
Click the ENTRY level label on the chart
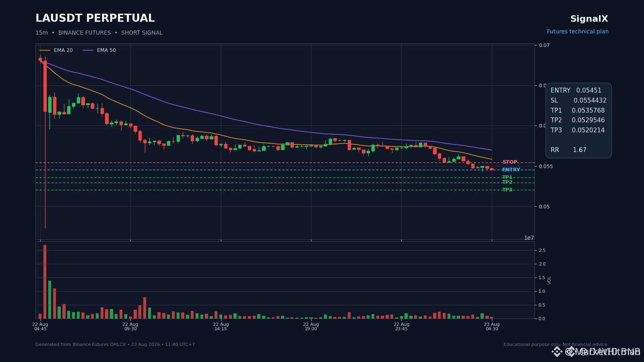pos(511,170)
